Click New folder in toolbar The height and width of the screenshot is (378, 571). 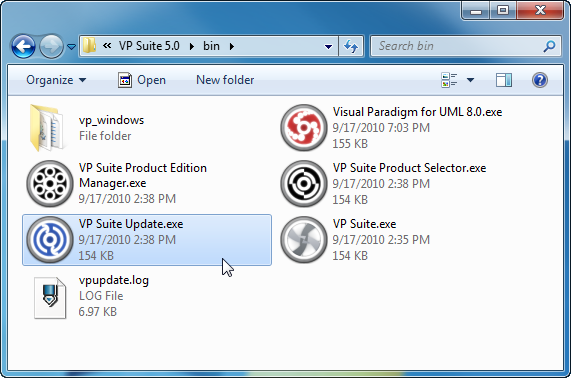pos(225,80)
